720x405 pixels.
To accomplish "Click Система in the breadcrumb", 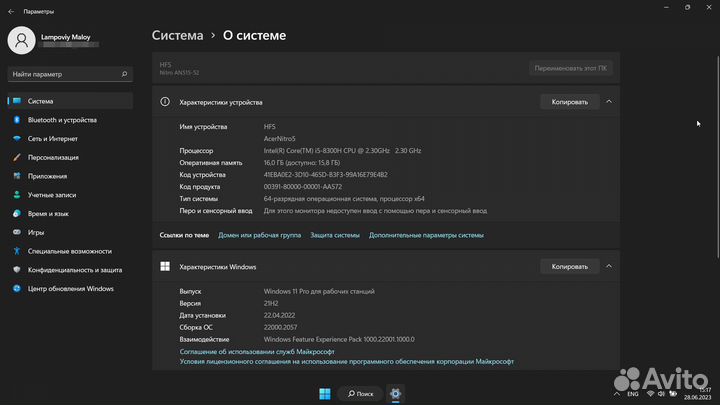I will point(177,35).
